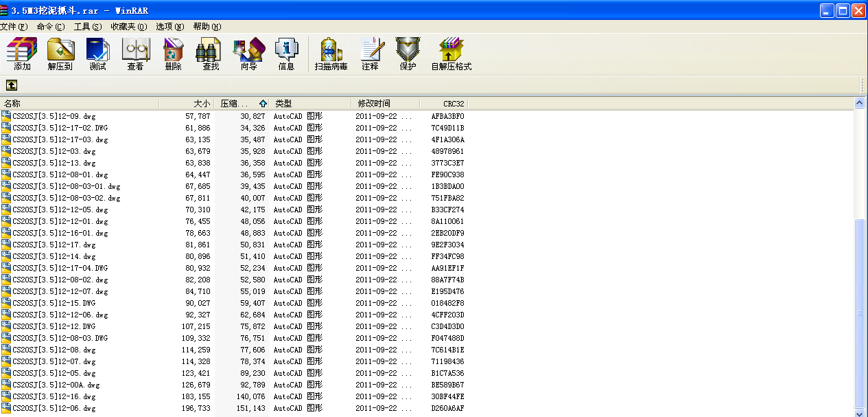Click the 添加 (Add) toolbar icon

22,54
